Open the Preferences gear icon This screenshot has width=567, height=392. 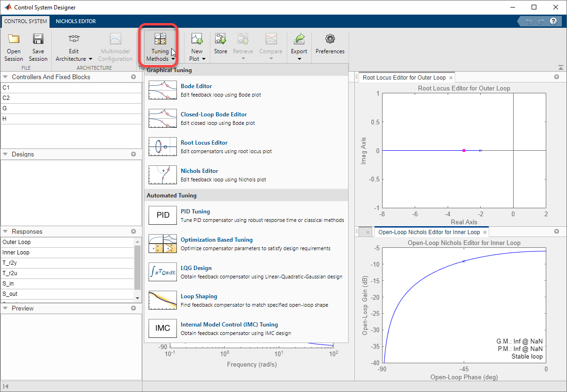tap(330, 40)
